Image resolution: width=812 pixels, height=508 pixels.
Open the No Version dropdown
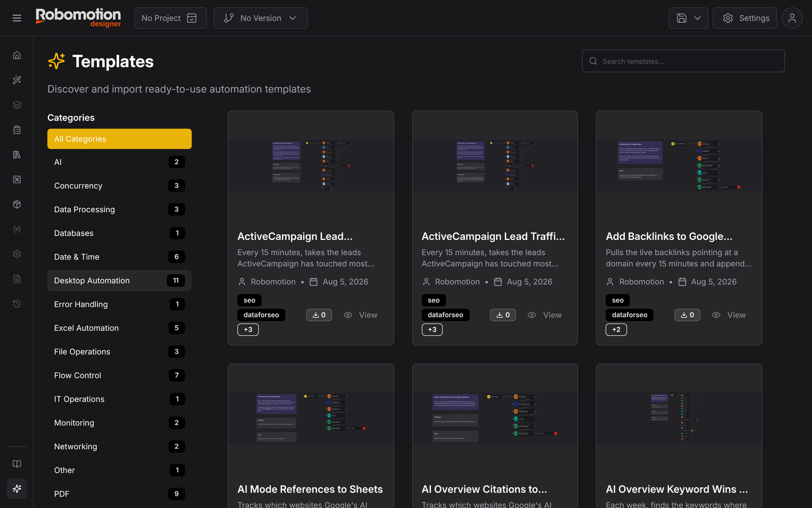coord(261,18)
